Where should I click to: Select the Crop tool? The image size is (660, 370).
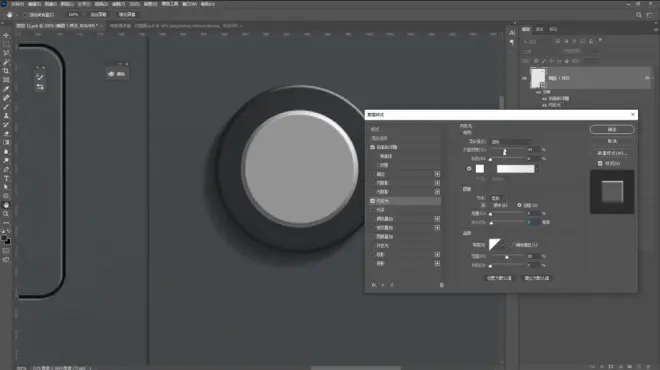pyautogui.click(x=6, y=71)
